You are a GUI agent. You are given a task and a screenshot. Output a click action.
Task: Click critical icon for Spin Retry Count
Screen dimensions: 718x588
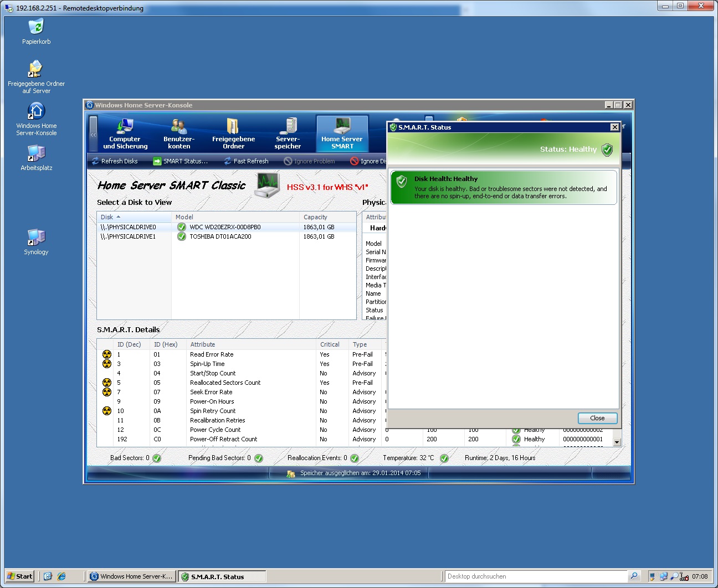(x=107, y=411)
